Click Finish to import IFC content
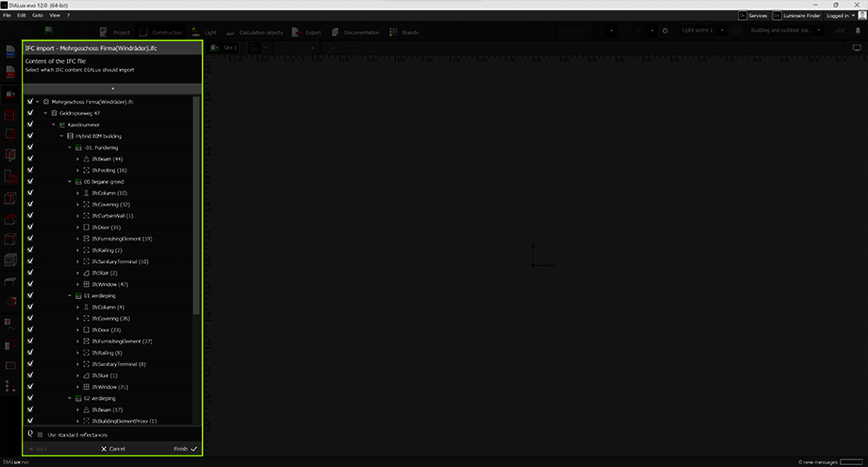Screen dimensions: 868x467 (x=184, y=449)
